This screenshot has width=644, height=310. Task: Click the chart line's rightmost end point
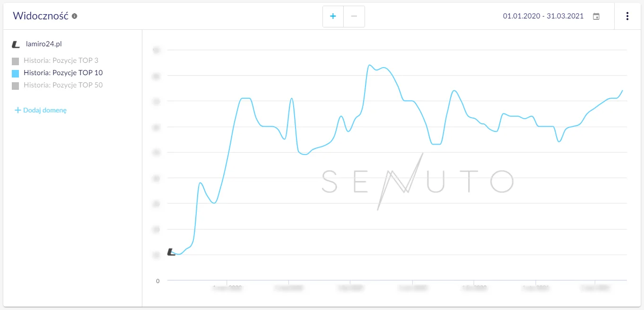(622, 90)
